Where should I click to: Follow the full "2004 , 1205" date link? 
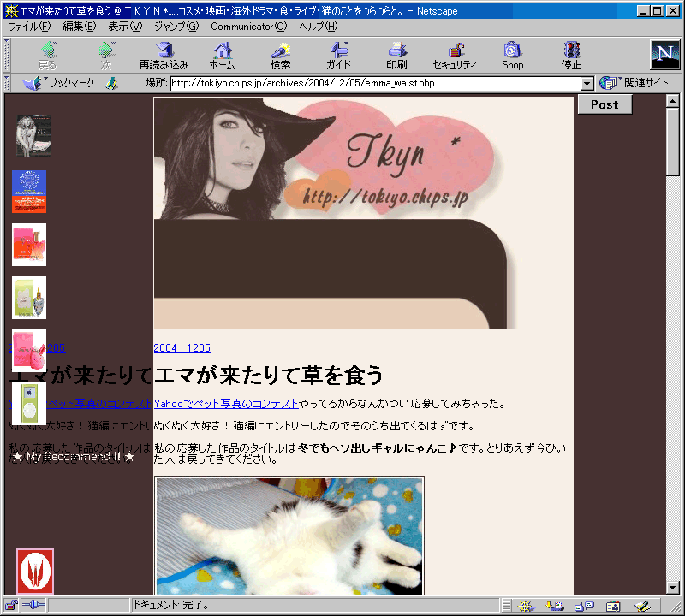click(x=182, y=348)
